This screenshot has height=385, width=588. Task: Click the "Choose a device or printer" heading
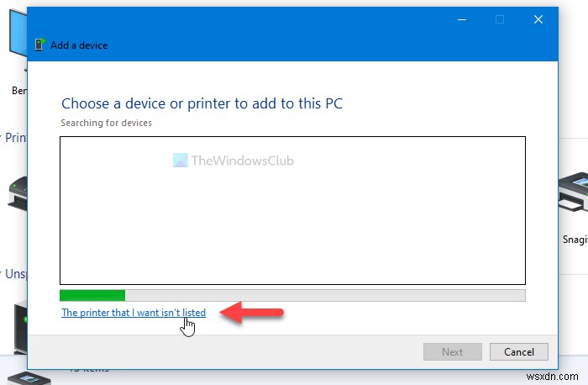point(202,104)
